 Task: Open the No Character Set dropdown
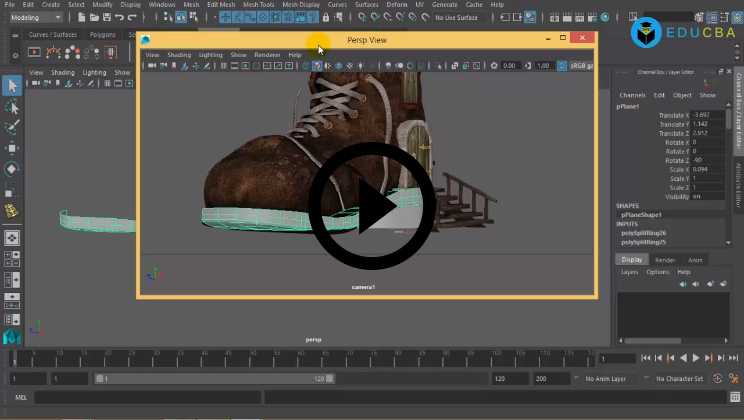coord(679,379)
